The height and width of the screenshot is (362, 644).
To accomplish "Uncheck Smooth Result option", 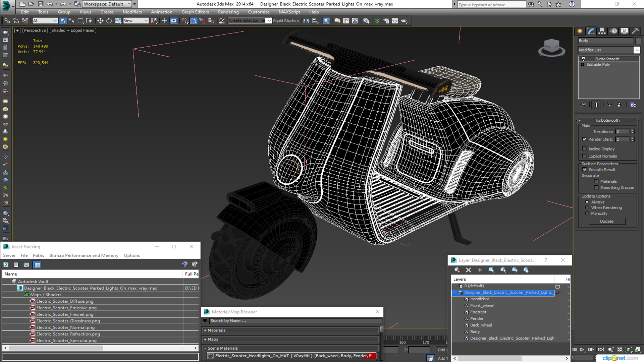I will pos(585,170).
